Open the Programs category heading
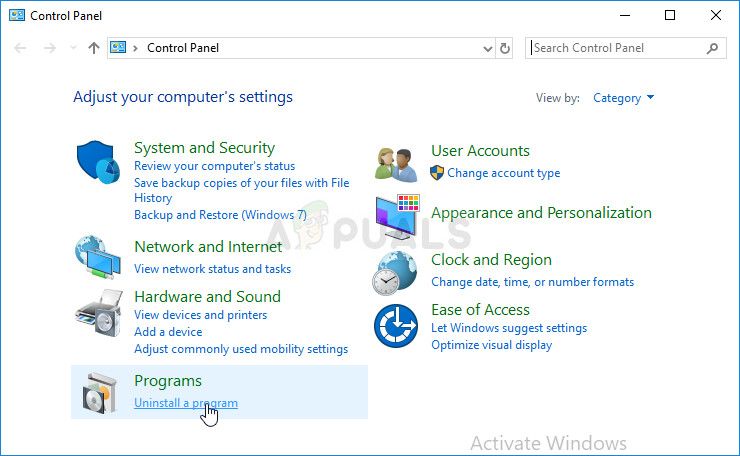The width and height of the screenshot is (740, 456). click(168, 381)
